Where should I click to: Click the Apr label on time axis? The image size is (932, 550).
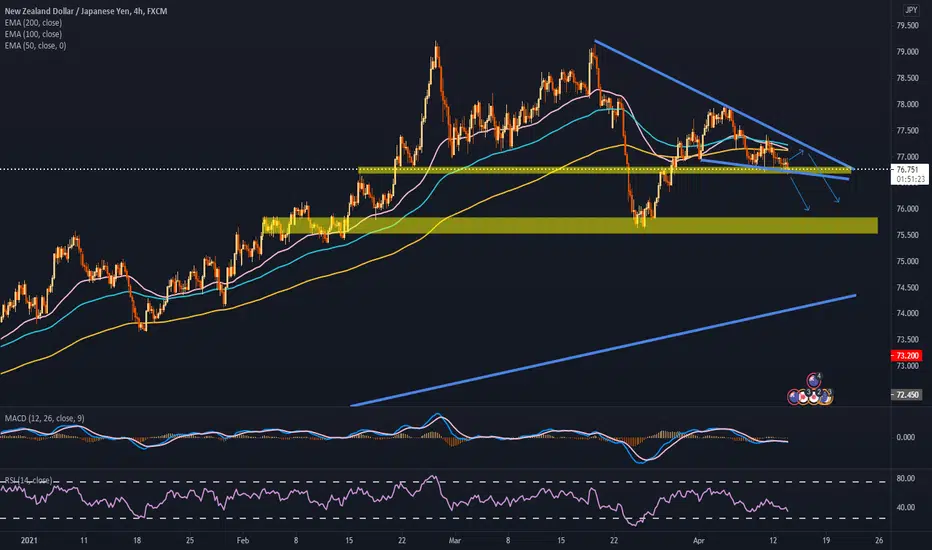pyautogui.click(x=698, y=540)
